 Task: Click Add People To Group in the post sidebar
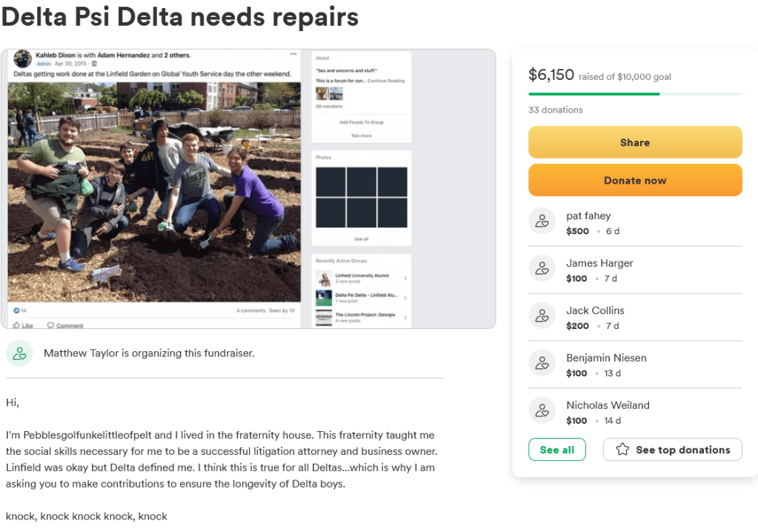coord(361,122)
